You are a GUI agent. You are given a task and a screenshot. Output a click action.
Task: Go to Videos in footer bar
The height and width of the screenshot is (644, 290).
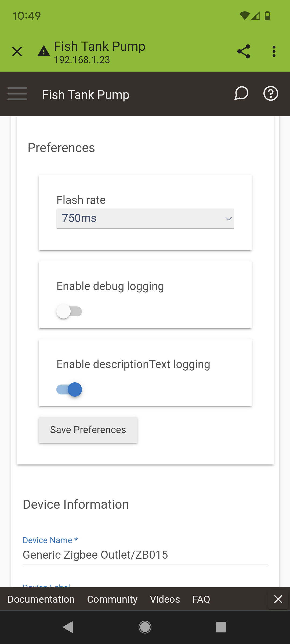tap(165, 599)
